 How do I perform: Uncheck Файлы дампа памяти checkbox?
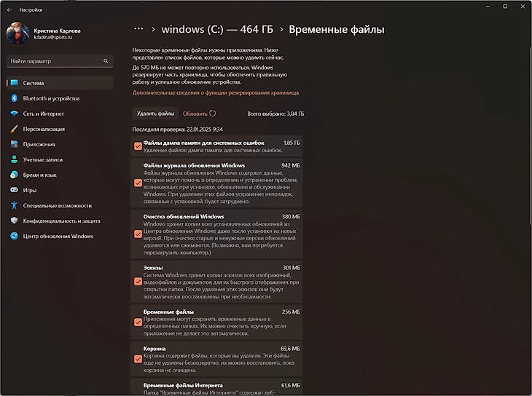138,146
